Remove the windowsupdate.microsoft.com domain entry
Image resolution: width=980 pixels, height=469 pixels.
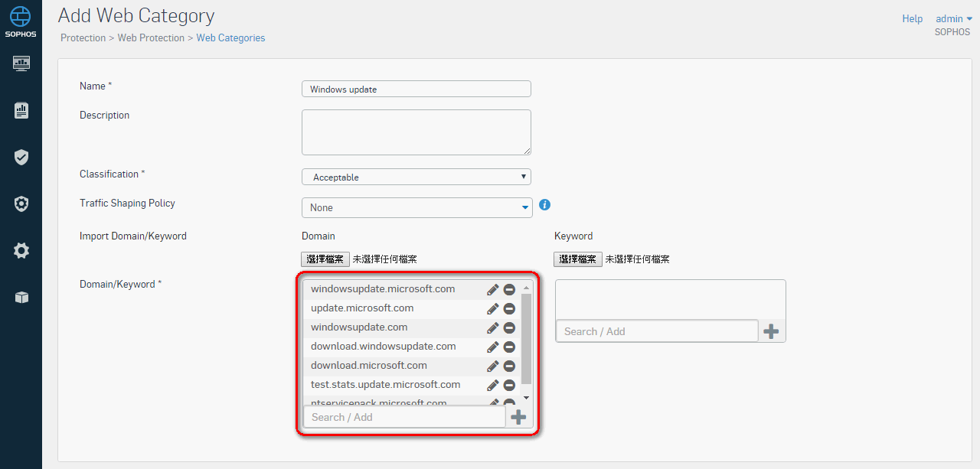[x=509, y=289]
